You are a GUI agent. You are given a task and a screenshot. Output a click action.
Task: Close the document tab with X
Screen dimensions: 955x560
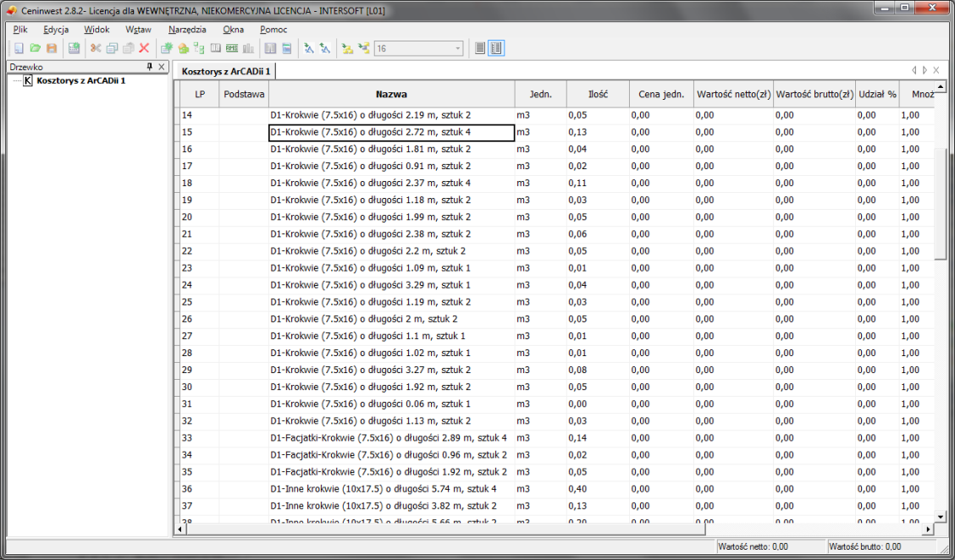936,70
